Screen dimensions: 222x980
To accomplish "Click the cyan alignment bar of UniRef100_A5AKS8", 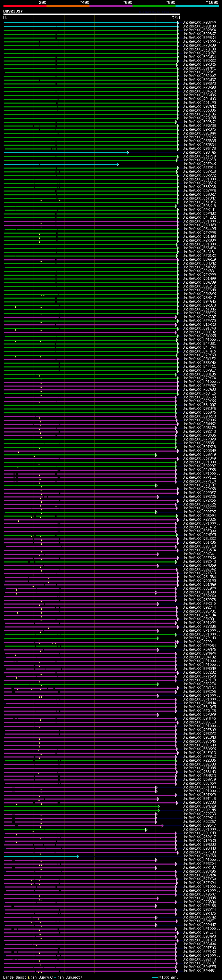I will [41, 856].
